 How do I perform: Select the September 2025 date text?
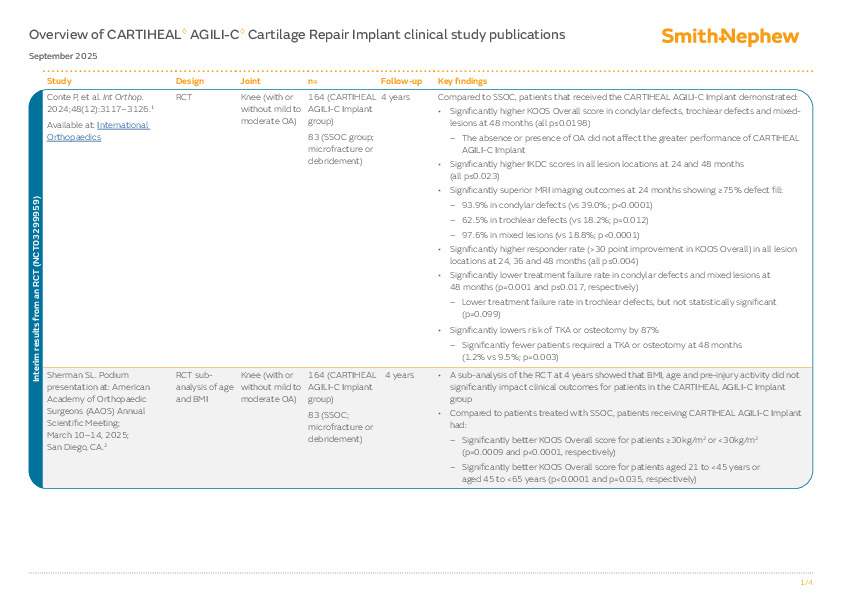(64, 56)
